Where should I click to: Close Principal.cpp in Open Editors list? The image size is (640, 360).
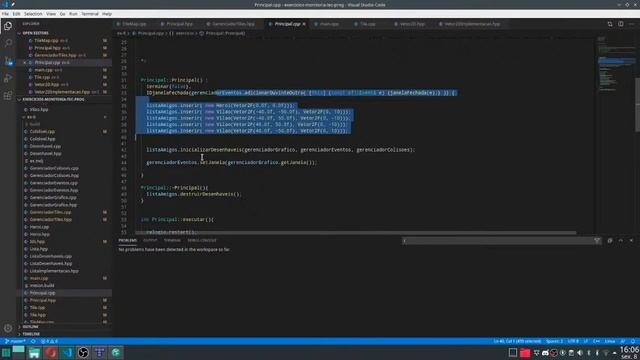(25, 62)
